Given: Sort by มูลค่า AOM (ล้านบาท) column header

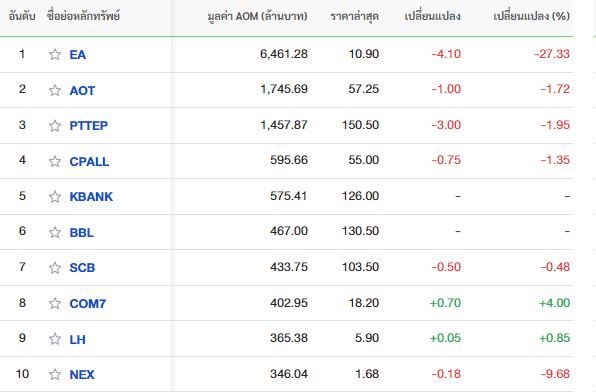Looking at the screenshot, I should point(257,16).
